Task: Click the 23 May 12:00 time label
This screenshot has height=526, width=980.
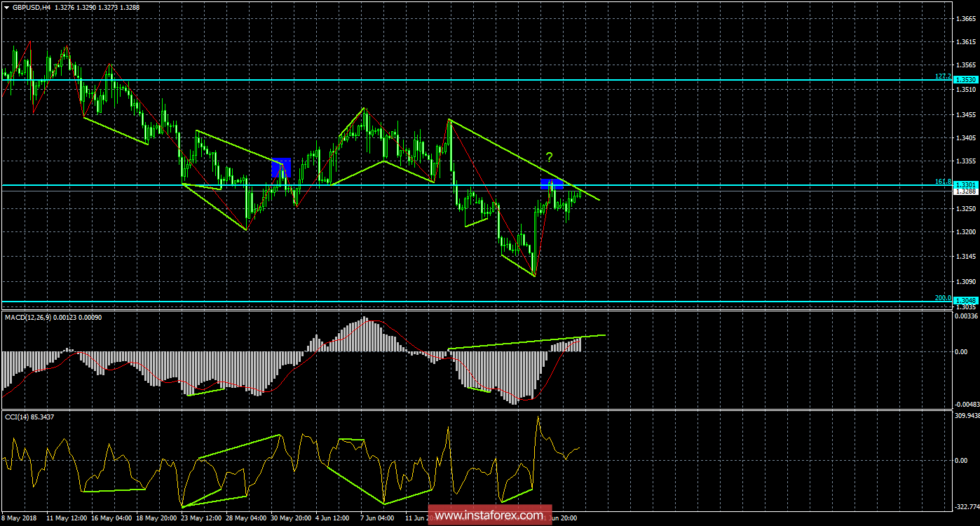Action: tap(201, 518)
